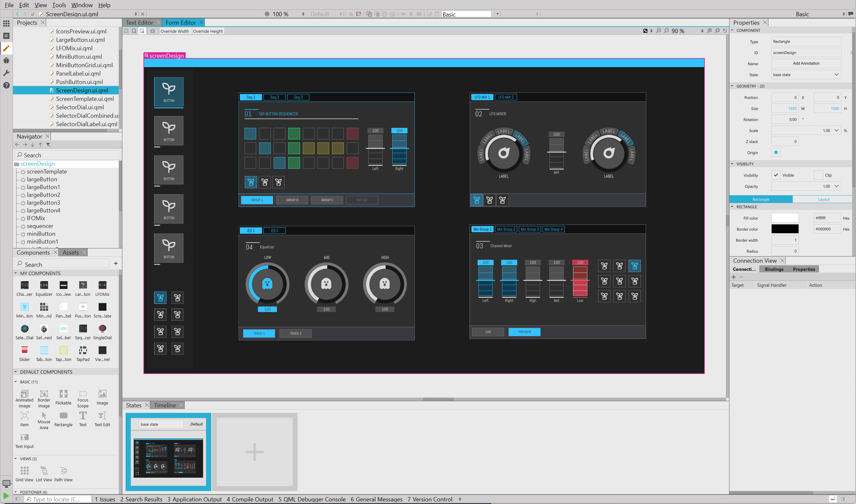
Task: Switch to Welcome mode grid icon
Action: pos(6,23)
